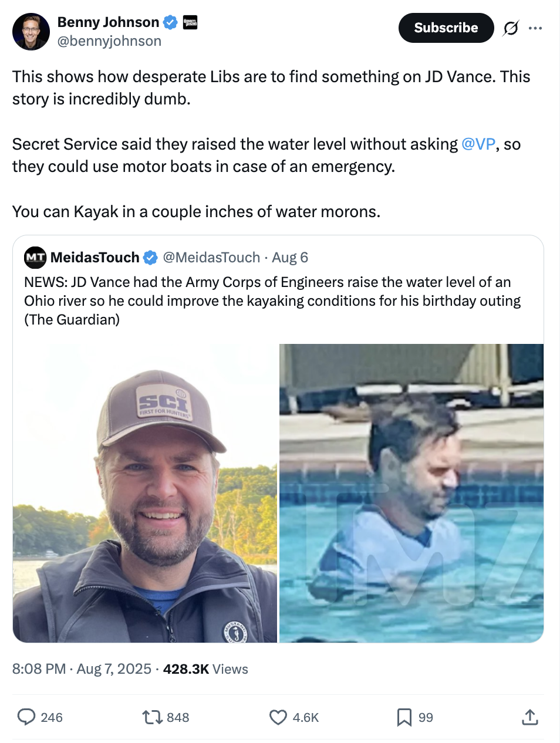Open the three-dot more options menu
Screen dimensions: 560x743
click(x=535, y=28)
